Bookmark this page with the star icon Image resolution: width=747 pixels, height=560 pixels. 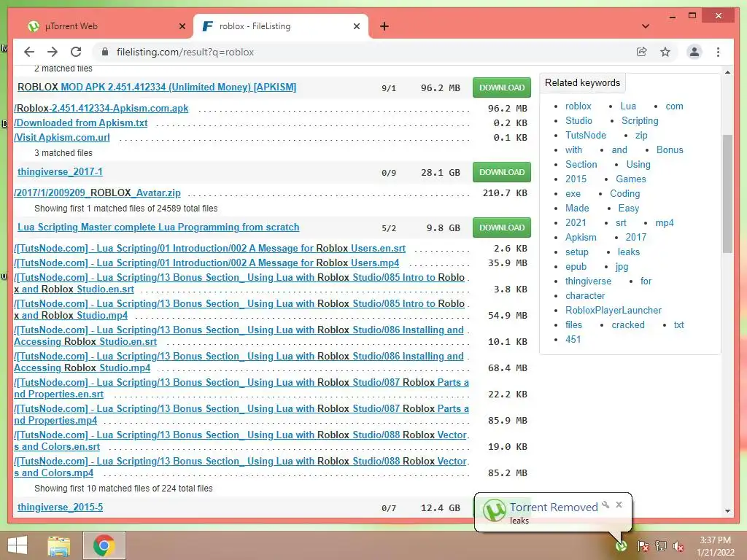pos(665,52)
